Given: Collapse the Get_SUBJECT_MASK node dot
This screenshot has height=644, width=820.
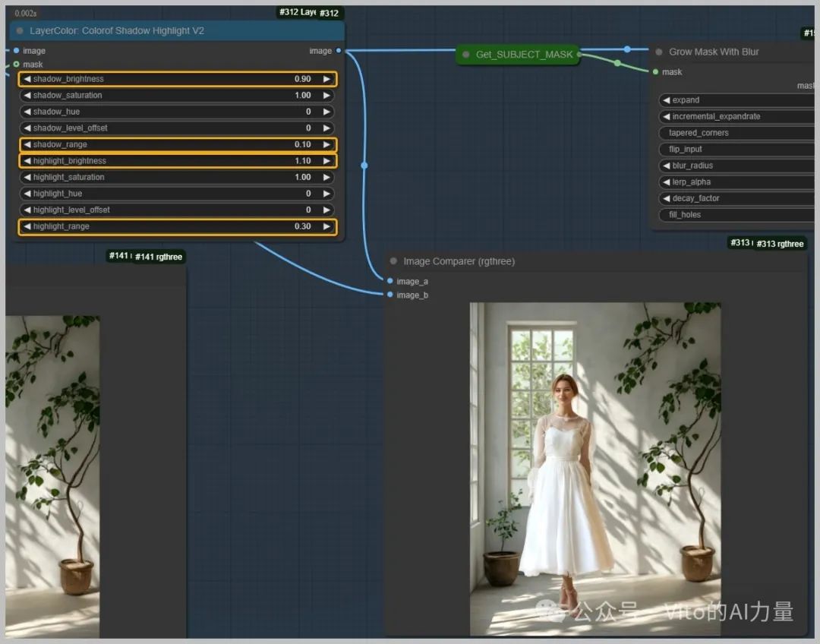Looking at the screenshot, I should [x=465, y=55].
